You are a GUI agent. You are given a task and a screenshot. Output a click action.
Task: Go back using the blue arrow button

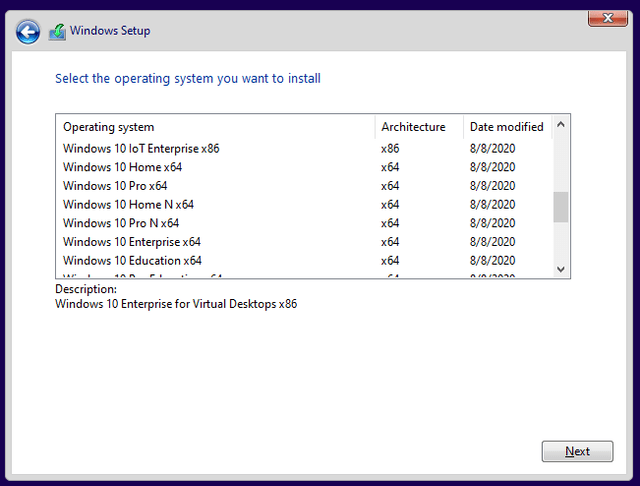point(28,32)
